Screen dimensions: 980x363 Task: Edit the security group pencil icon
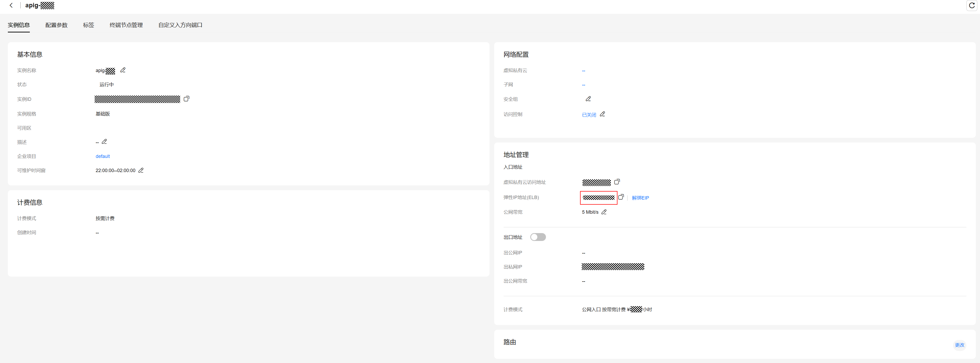[588, 99]
